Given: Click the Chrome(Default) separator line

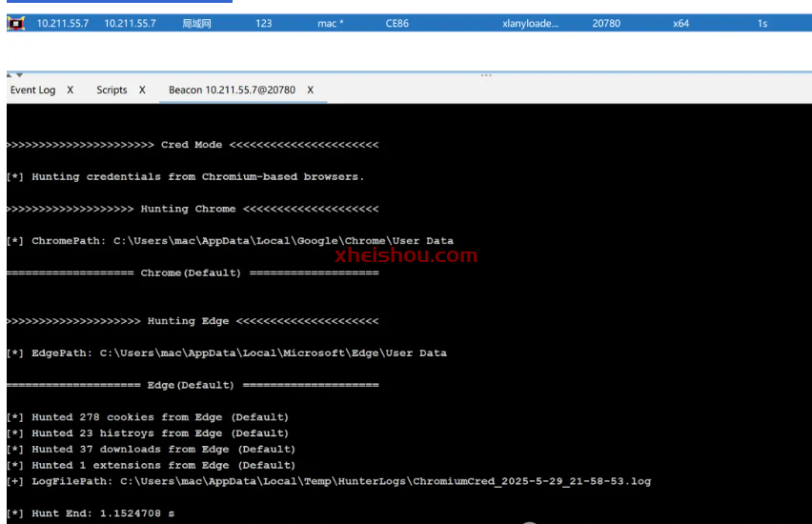Looking at the screenshot, I should click(193, 273).
